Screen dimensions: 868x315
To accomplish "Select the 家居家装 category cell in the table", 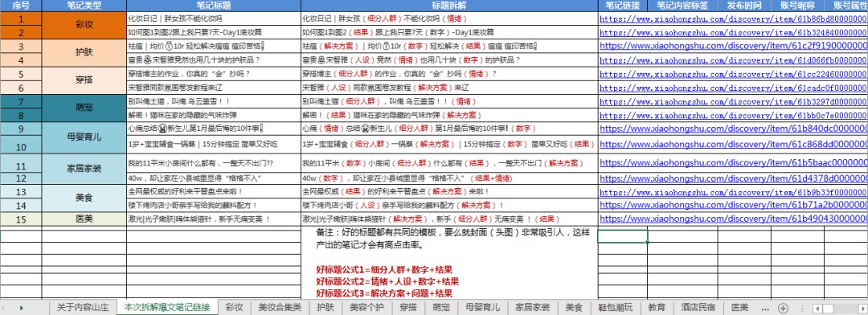I will coord(84,170).
